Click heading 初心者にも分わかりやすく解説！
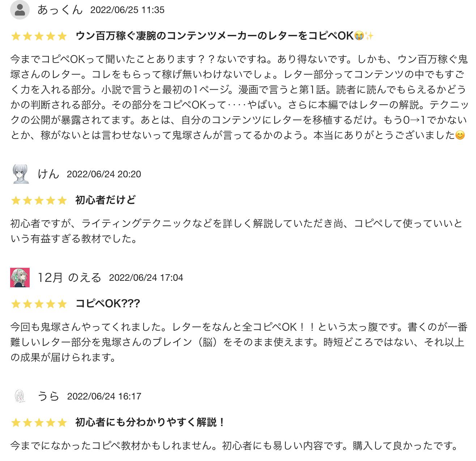Viewport: 476px width, 461px height. [150, 422]
